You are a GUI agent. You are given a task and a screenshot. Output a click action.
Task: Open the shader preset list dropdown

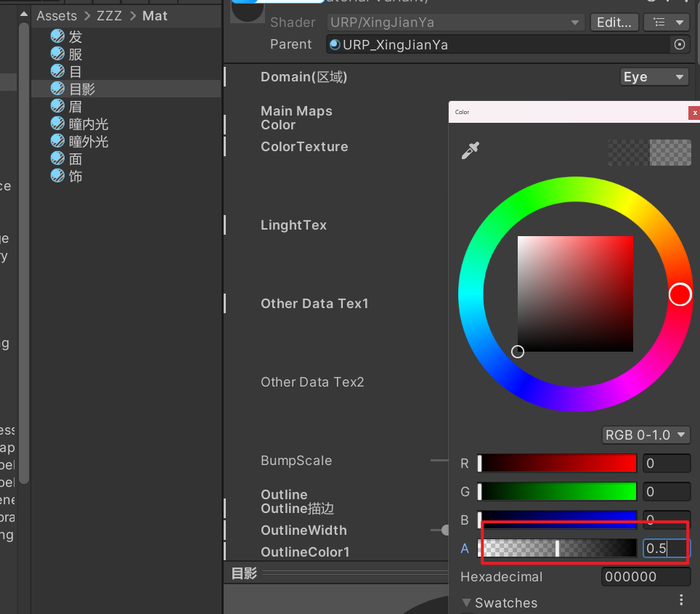click(666, 23)
